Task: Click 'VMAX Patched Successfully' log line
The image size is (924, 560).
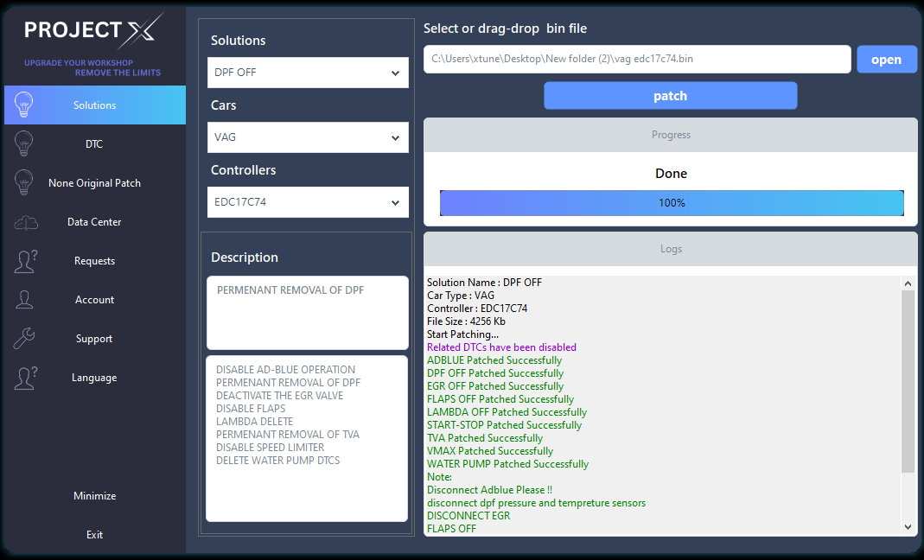Action: [490, 451]
